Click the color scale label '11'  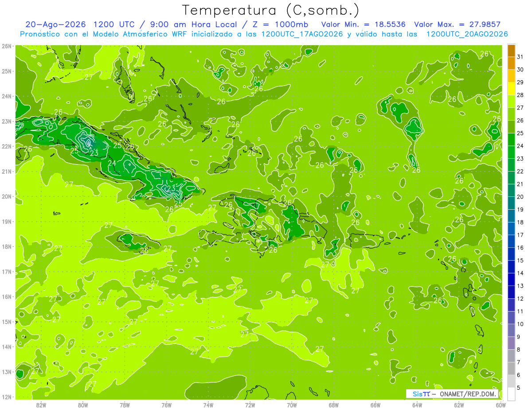[x=520, y=311]
